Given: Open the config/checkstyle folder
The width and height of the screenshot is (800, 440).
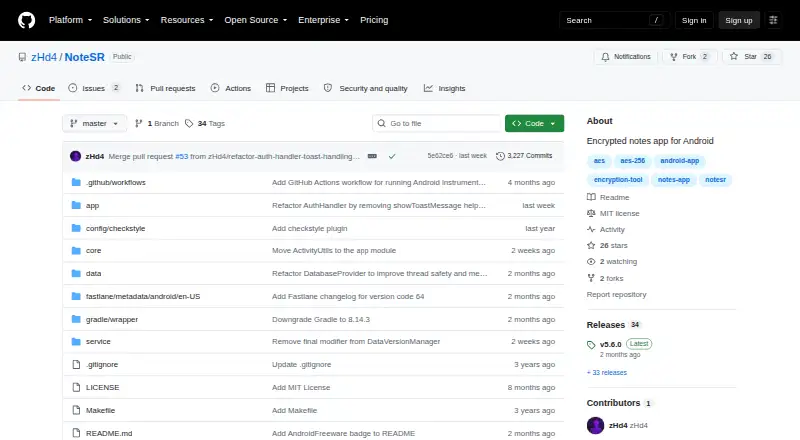Looking at the screenshot, I should tap(115, 229).
